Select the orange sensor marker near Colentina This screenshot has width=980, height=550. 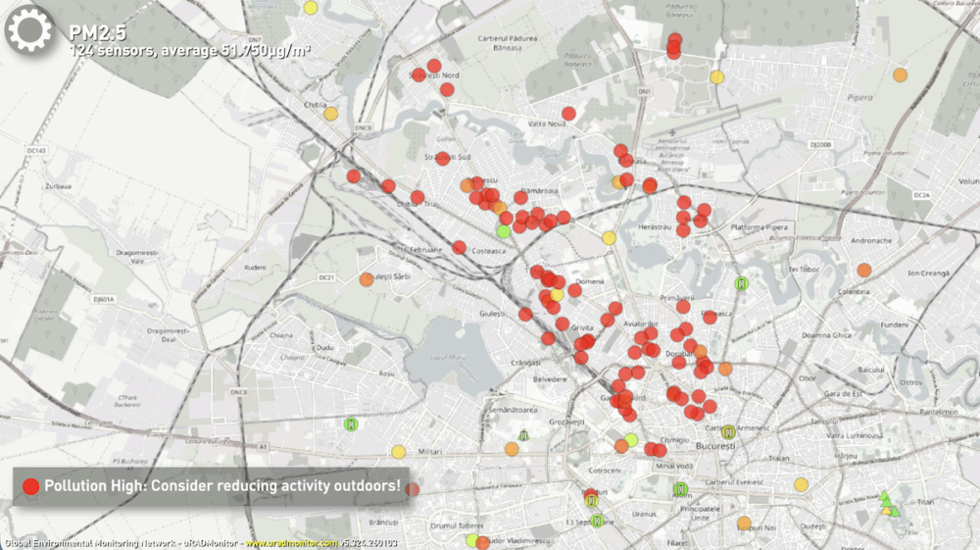[x=864, y=271]
